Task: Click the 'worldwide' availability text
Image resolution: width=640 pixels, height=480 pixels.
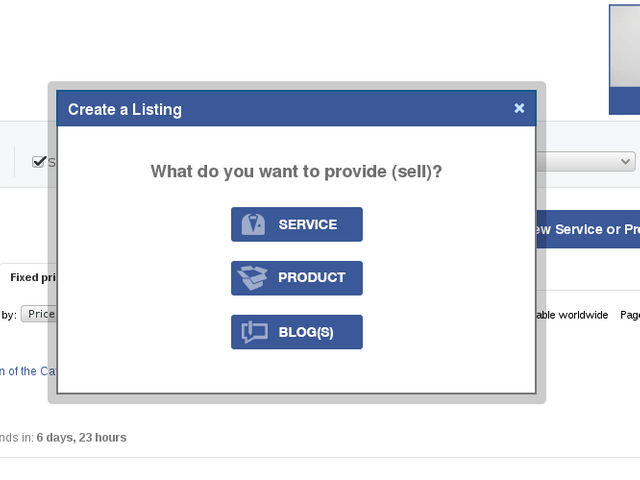Action: coord(582,315)
